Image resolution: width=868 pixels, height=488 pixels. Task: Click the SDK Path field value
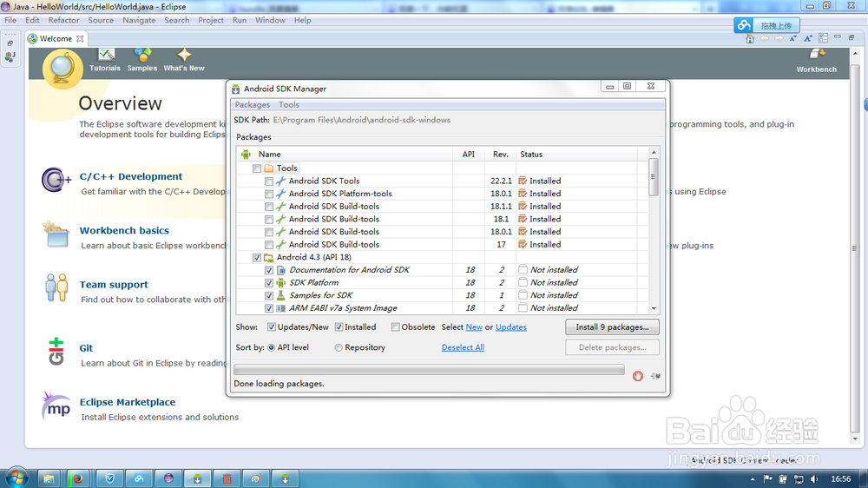(361, 120)
